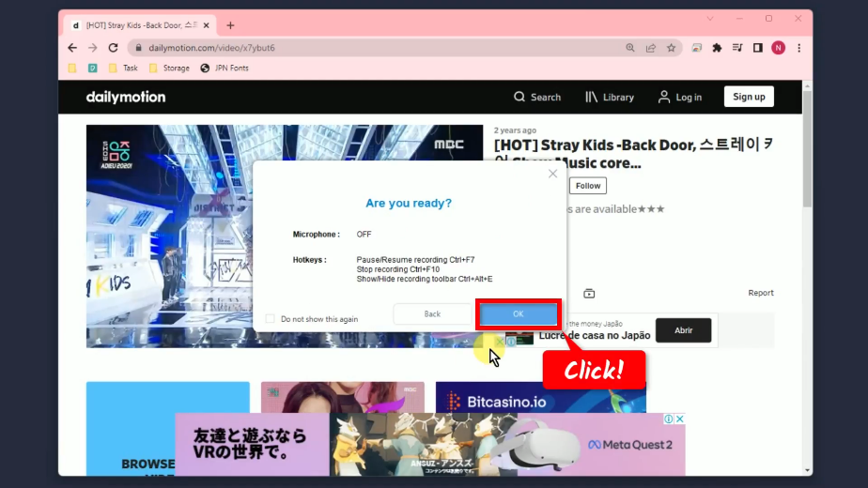Open the JPN Fonts bookmark
This screenshot has height=488, width=868.
225,69
